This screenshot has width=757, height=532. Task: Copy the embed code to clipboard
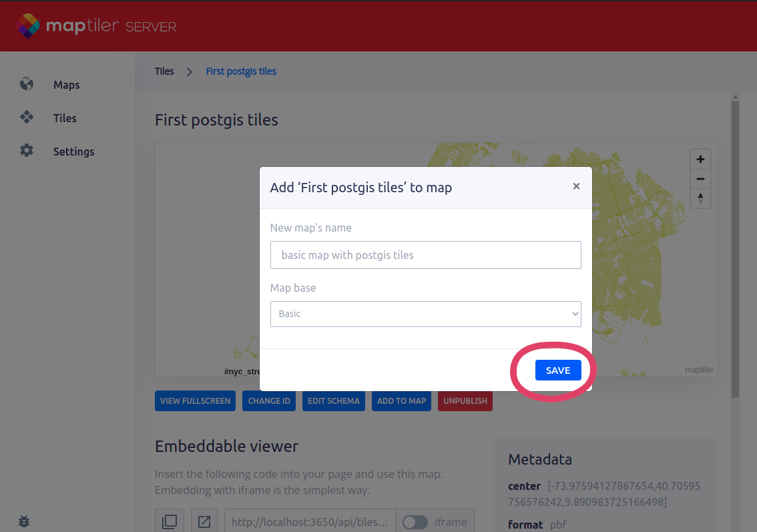(170, 521)
